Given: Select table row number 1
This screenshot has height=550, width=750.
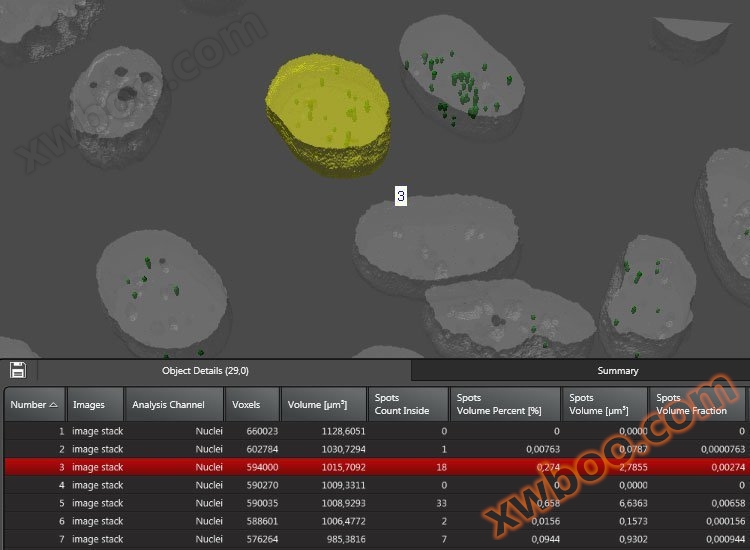Looking at the screenshot, I should click(300, 431).
